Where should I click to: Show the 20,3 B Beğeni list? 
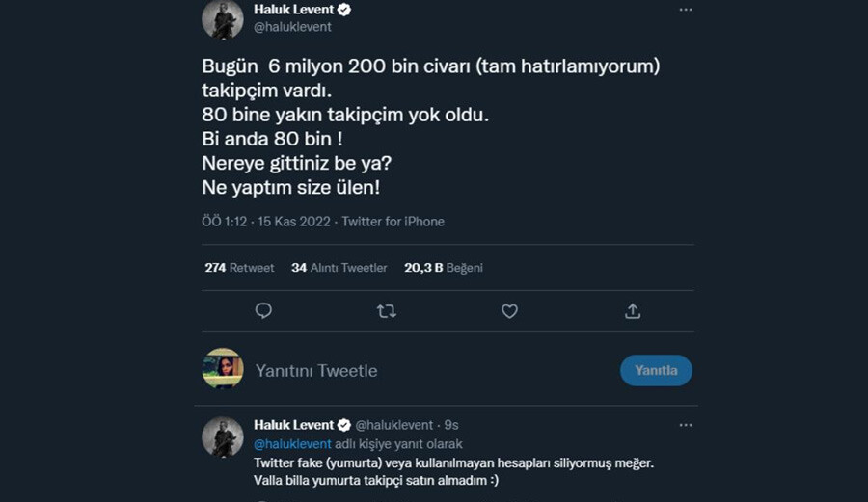444,268
